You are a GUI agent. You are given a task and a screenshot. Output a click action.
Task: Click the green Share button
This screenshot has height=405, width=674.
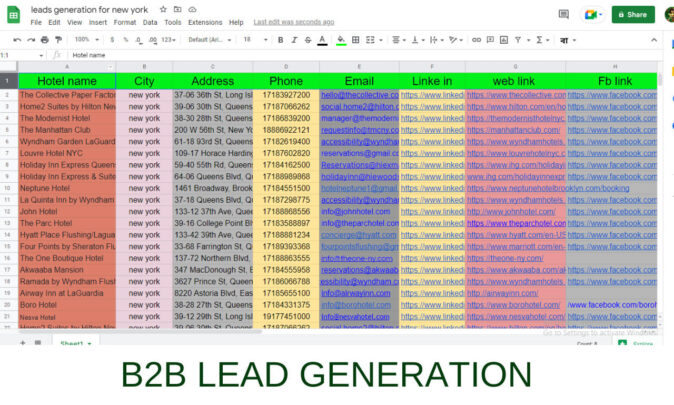[x=633, y=14]
